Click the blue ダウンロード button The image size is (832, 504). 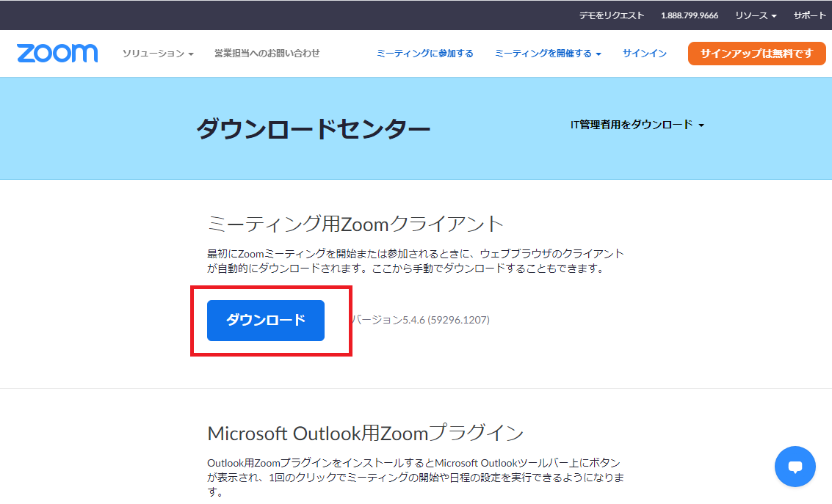click(x=266, y=320)
